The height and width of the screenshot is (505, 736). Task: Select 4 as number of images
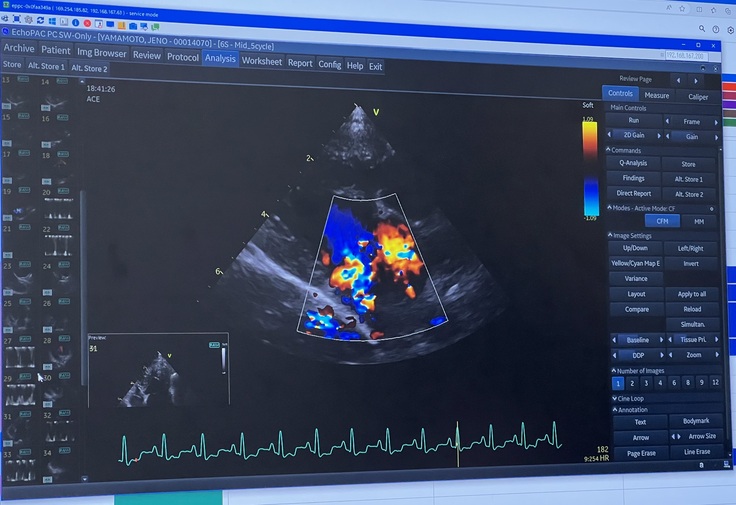pos(661,383)
